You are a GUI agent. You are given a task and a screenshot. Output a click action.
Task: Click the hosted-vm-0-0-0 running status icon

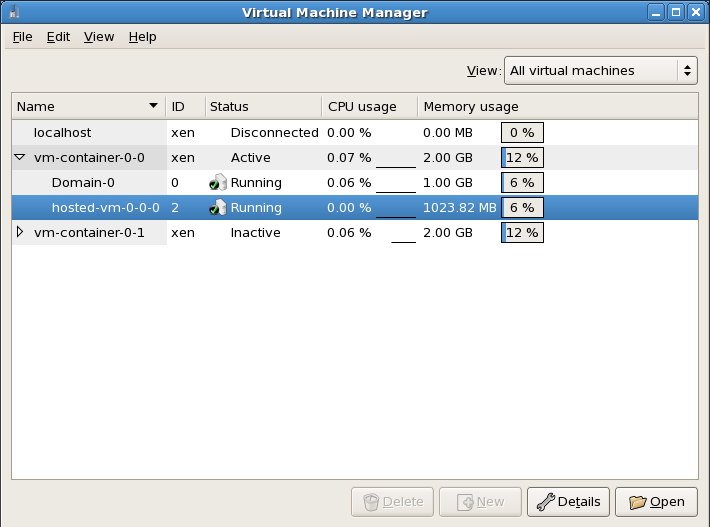pos(218,208)
